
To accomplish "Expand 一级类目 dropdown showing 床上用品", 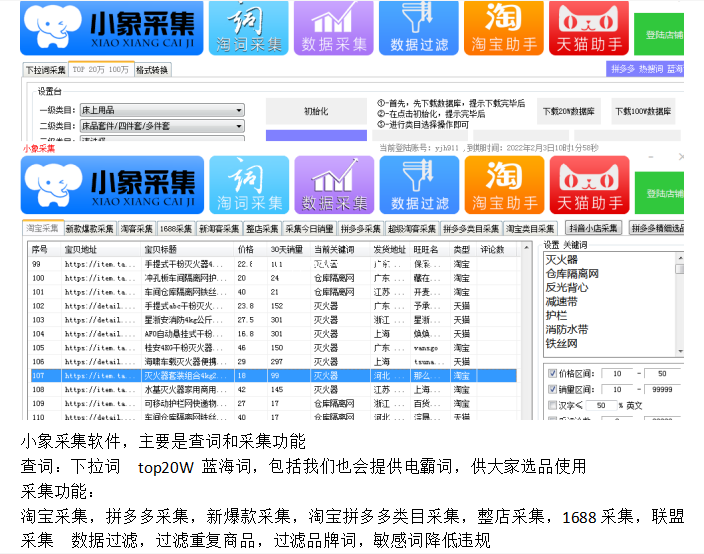I will click(x=162, y=110).
